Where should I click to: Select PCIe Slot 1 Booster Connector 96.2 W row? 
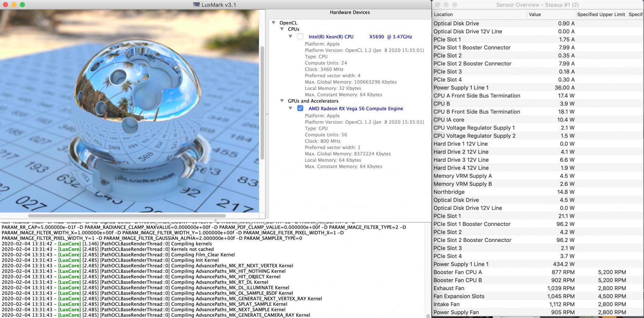click(x=537, y=224)
